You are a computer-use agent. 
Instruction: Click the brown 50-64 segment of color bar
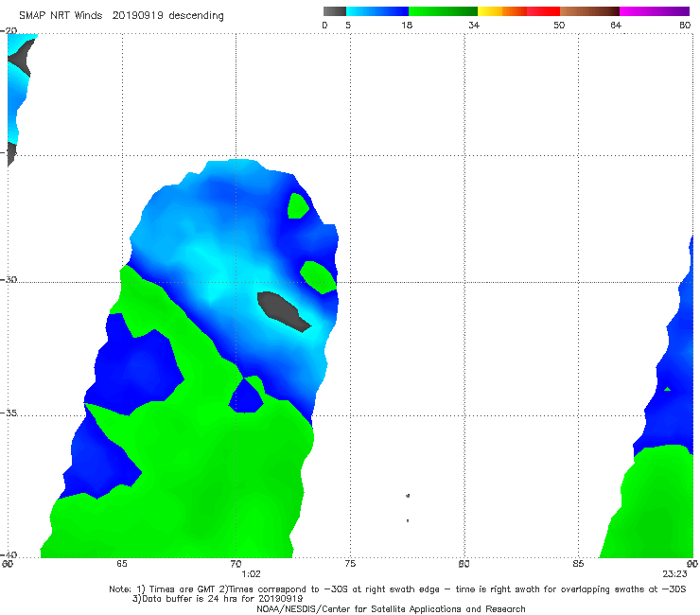tap(589, 11)
